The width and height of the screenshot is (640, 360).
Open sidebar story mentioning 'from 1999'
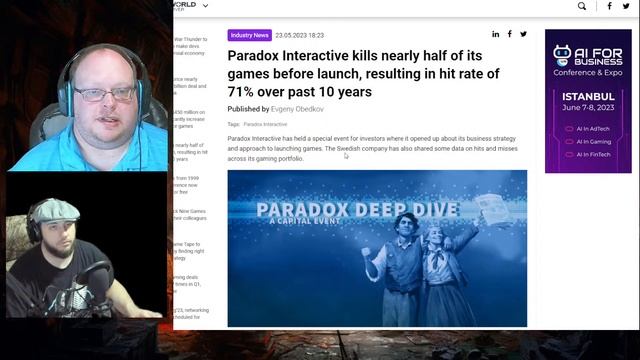(187, 185)
